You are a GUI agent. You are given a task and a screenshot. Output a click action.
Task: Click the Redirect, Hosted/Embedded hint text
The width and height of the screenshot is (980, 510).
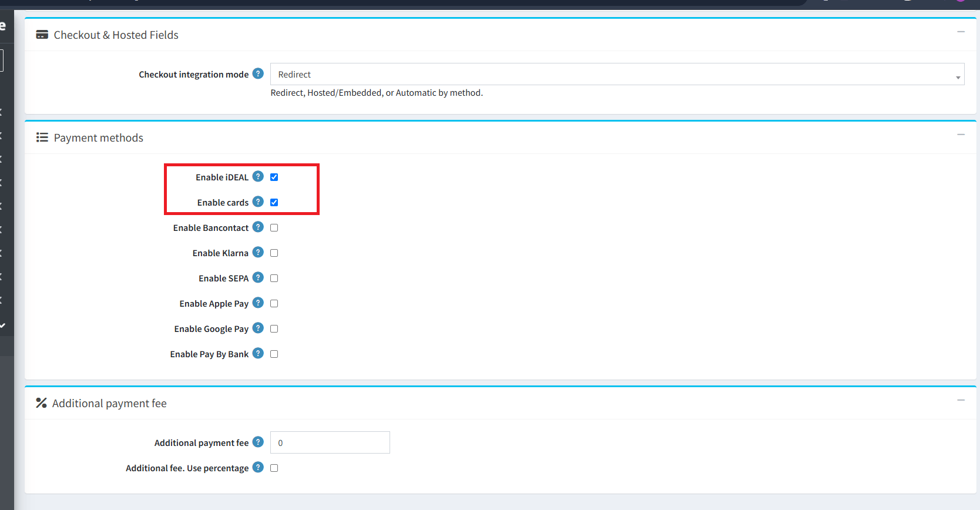tap(377, 93)
